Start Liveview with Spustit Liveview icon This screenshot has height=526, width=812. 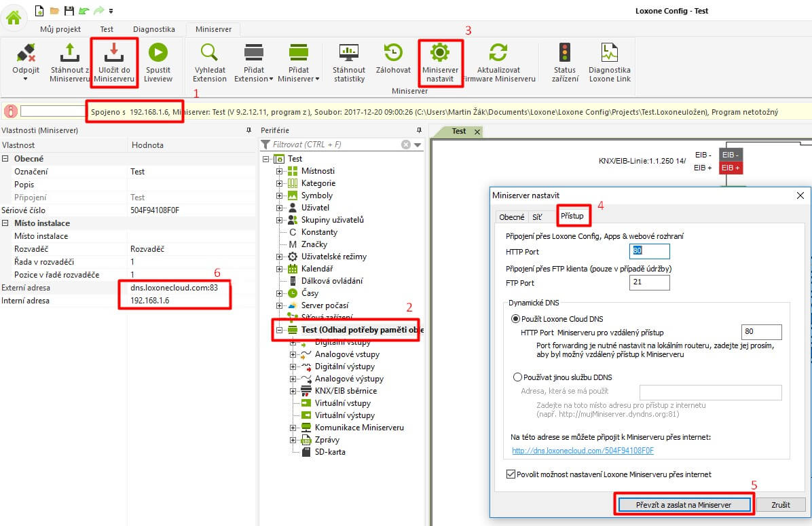pyautogui.click(x=158, y=54)
